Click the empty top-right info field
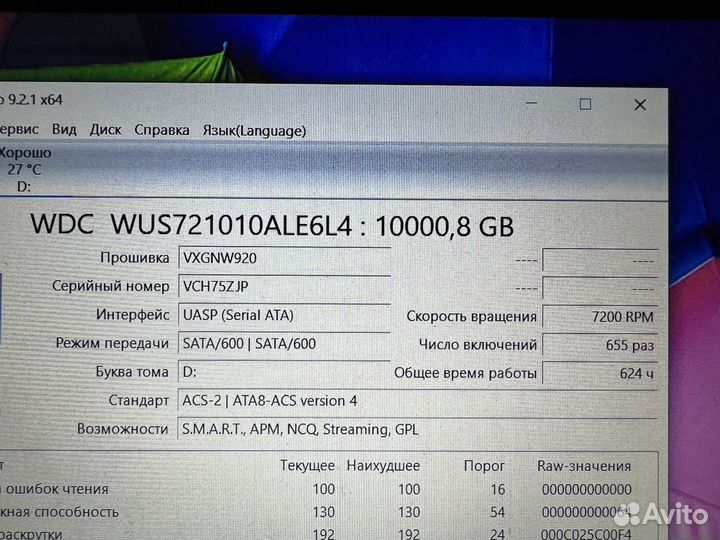720x540 pixels. tap(600, 260)
